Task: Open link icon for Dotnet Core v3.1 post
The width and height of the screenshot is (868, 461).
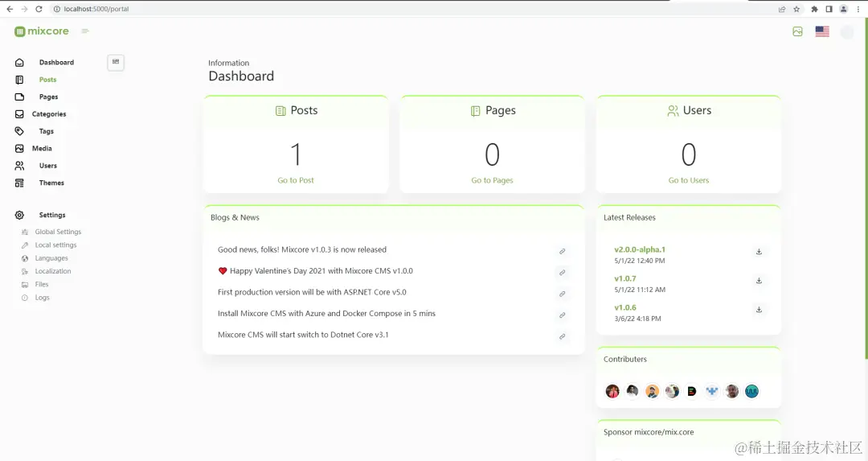Action: pos(562,337)
